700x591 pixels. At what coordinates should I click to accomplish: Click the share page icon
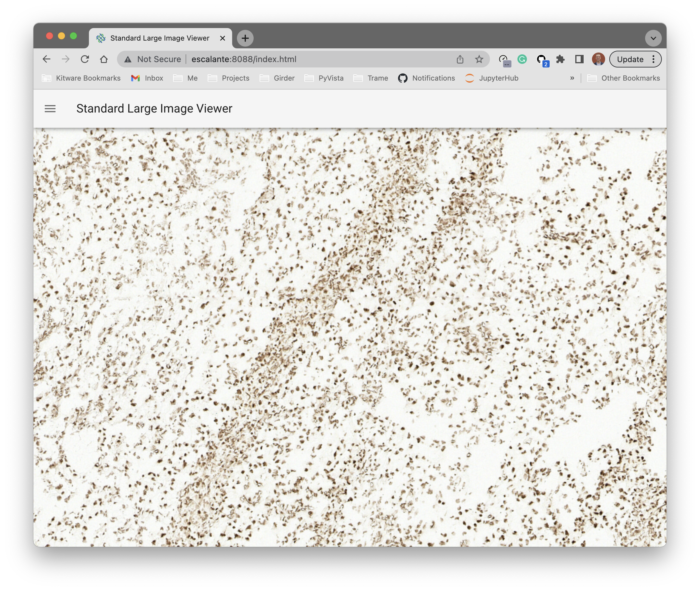[x=460, y=59]
